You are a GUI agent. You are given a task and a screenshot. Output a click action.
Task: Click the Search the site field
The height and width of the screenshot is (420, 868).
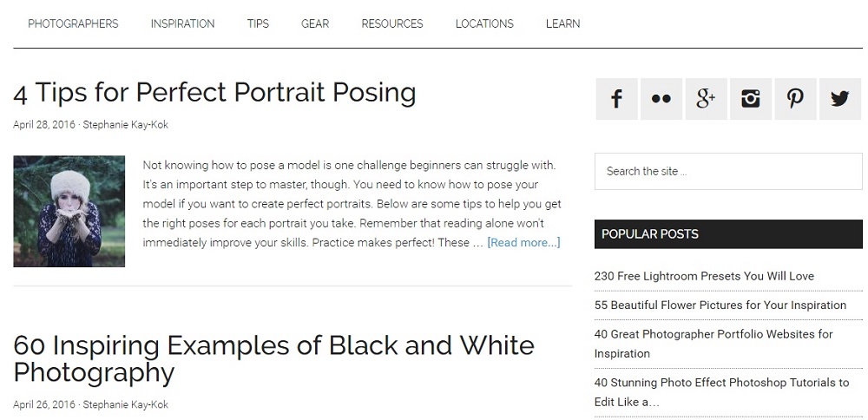(727, 171)
